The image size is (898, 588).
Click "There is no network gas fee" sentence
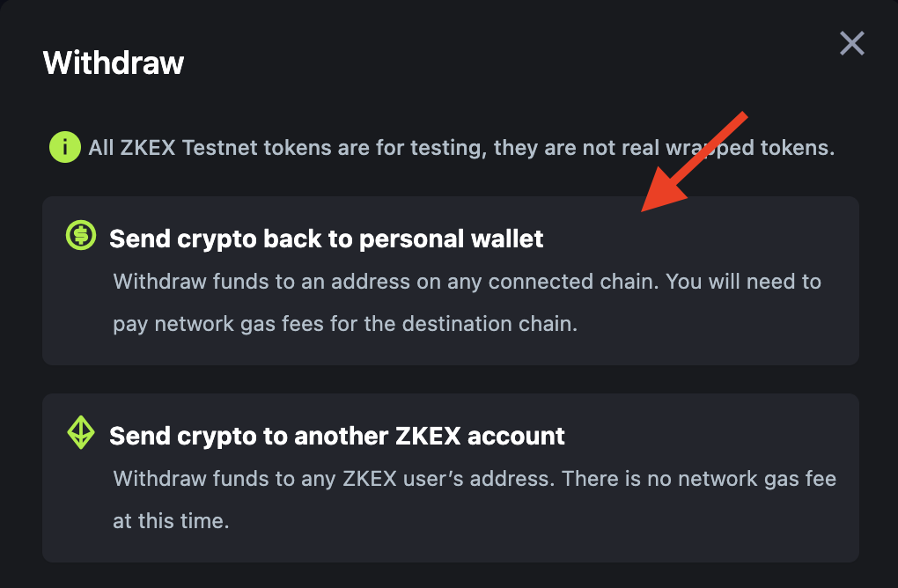[699, 480]
